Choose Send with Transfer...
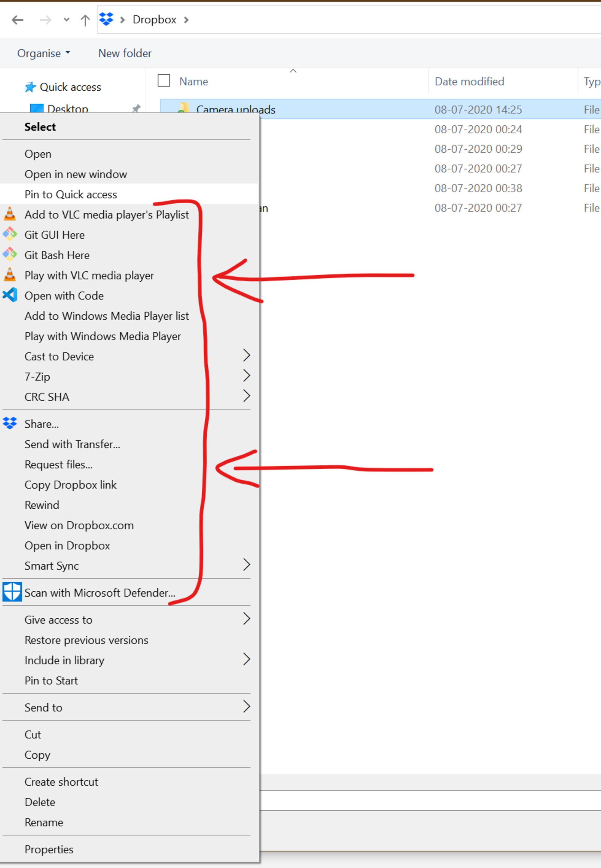601x868 pixels. pyautogui.click(x=129, y=444)
